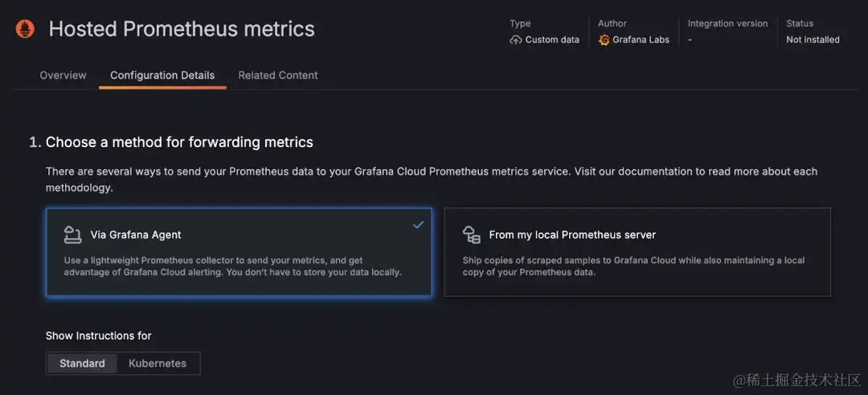Viewport: 868px width, 395px height.
Task: Click the 'Status' header label
Action: [800, 23]
